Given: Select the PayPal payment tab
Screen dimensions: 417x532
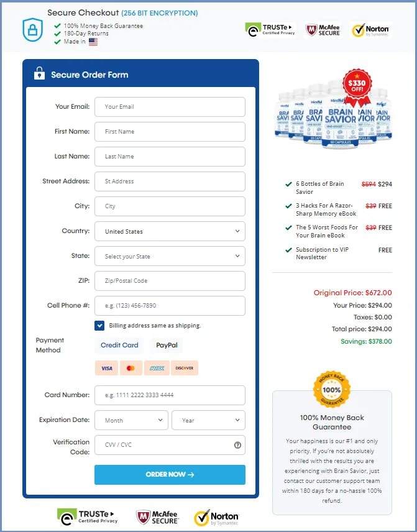Looking at the screenshot, I should (167, 345).
